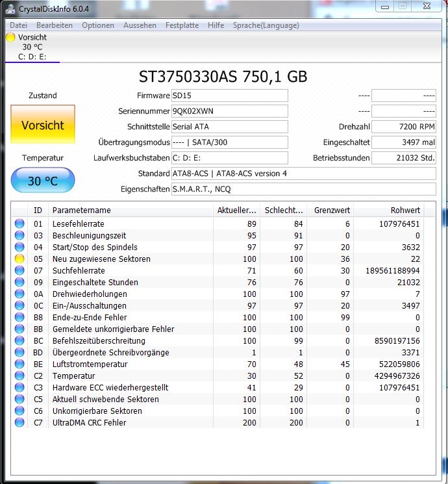Image resolution: width=448 pixels, height=484 pixels.
Task: Maximize the CrystalDiskInfo window
Action: coord(403,6)
